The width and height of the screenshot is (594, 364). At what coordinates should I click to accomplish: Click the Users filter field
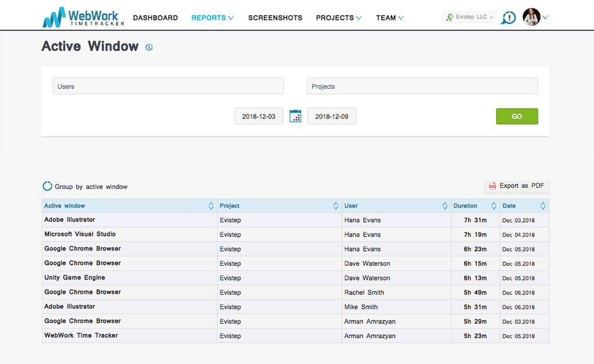pos(168,86)
